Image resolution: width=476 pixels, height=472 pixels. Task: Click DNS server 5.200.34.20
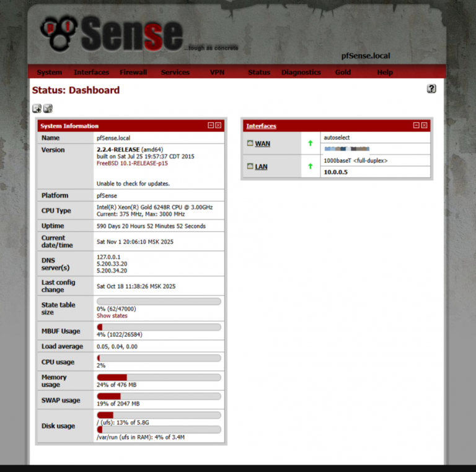(x=112, y=271)
